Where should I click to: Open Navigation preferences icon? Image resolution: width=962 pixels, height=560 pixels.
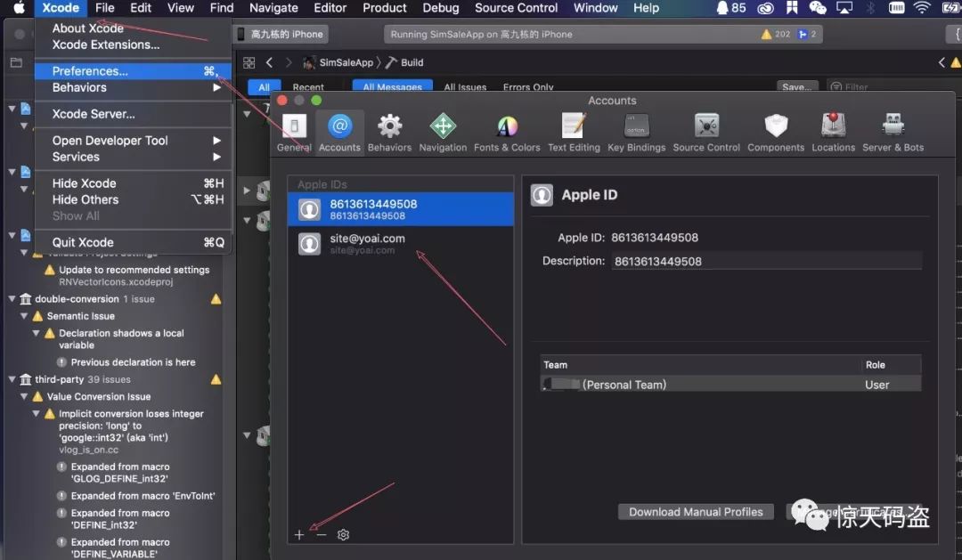[x=443, y=126]
